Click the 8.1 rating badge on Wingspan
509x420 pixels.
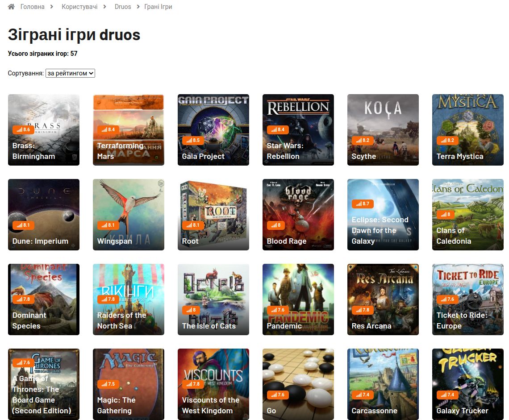click(108, 225)
